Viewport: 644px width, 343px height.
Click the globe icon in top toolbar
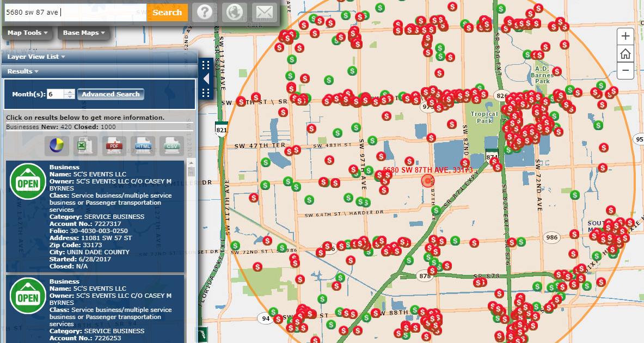pyautogui.click(x=235, y=13)
